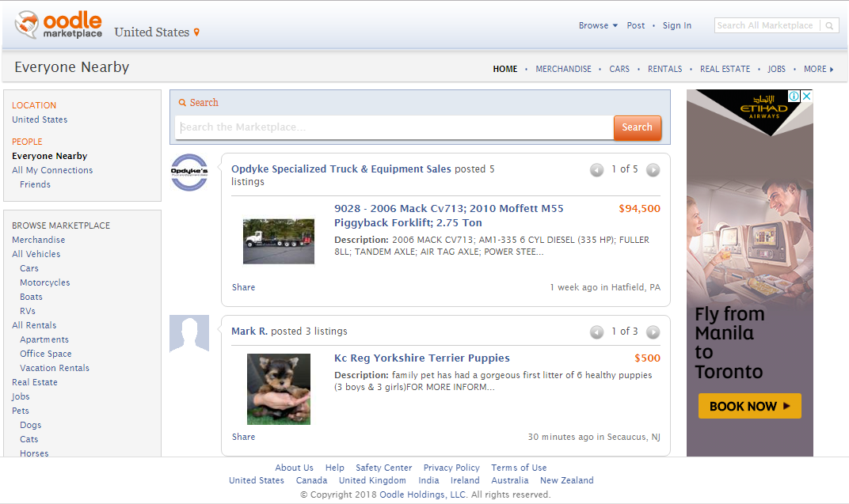Open Safety Center footer link
The width and height of the screenshot is (849, 504).
point(384,468)
